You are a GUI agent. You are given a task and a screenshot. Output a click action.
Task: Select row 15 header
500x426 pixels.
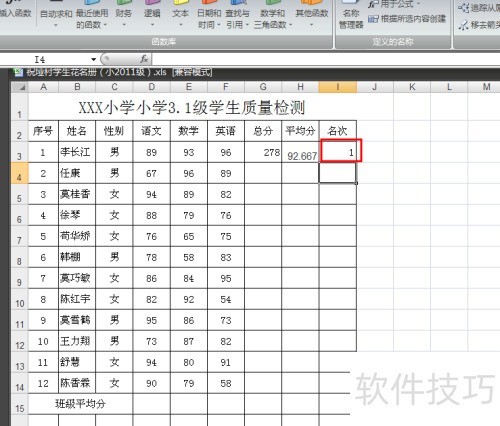coord(20,404)
